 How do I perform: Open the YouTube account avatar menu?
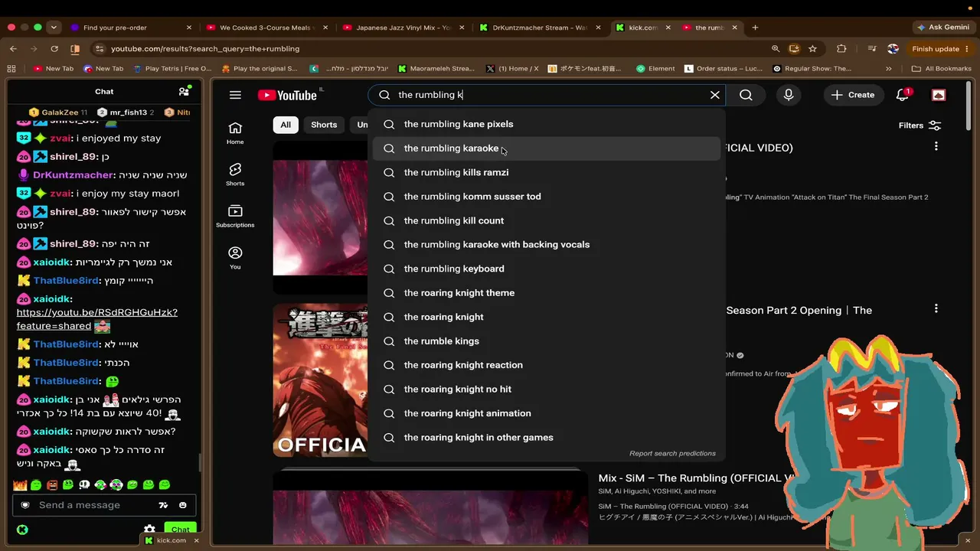[939, 95]
